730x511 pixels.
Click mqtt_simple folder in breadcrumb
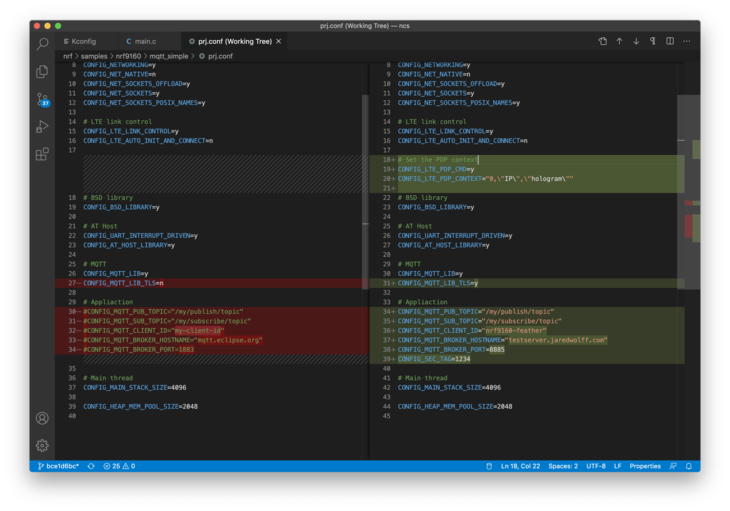[171, 56]
